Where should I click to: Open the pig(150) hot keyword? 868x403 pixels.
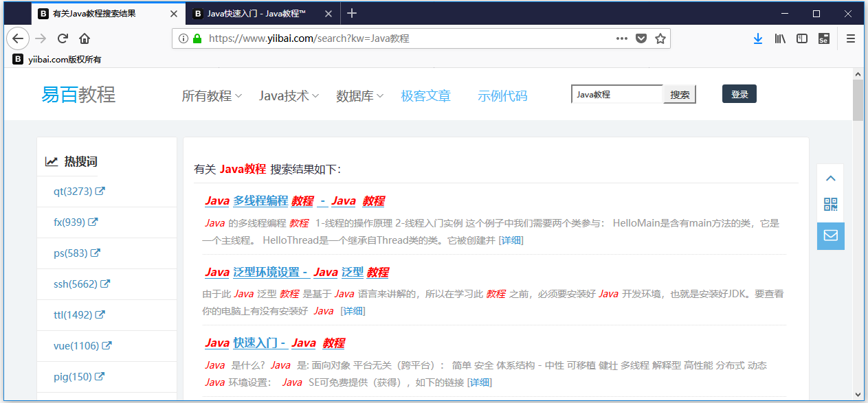point(73,377)
